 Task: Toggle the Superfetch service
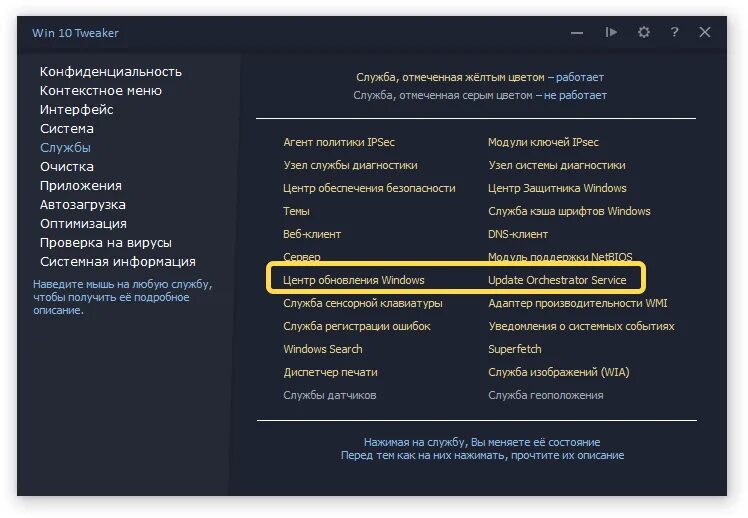(x=515, y=349)
